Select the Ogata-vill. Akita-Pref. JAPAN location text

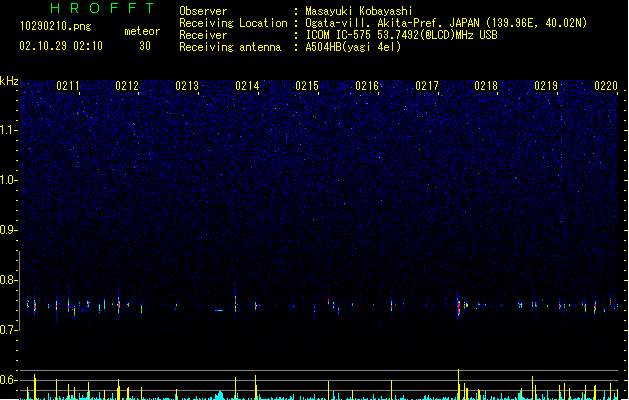click(446, 23)
